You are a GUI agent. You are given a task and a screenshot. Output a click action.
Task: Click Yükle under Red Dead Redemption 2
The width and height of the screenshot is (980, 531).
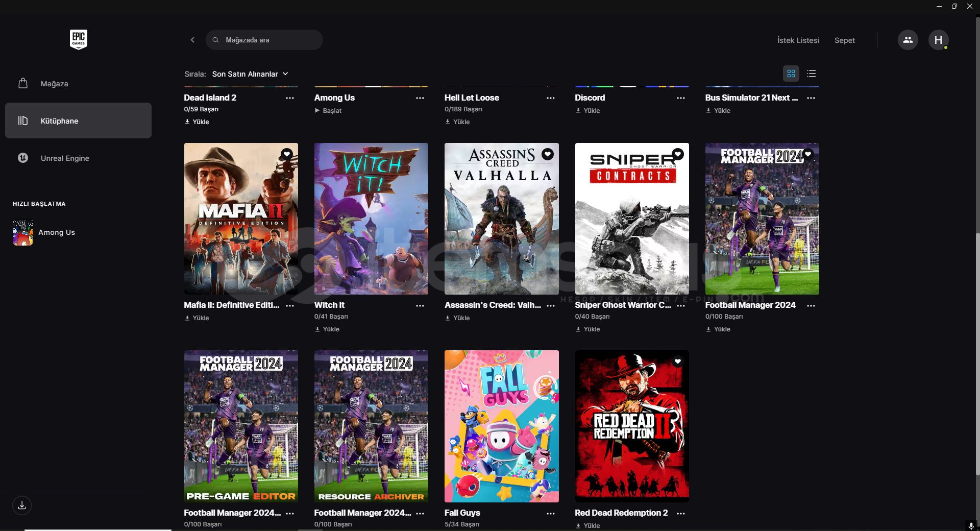(587, 525)
